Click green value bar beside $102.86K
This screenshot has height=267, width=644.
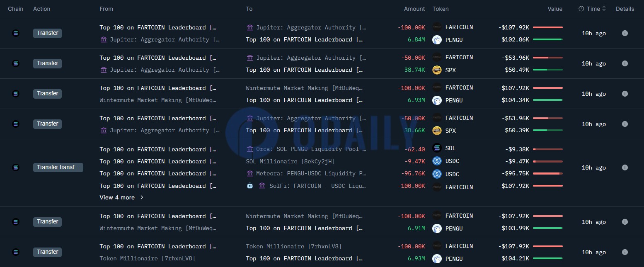(547, 39)
